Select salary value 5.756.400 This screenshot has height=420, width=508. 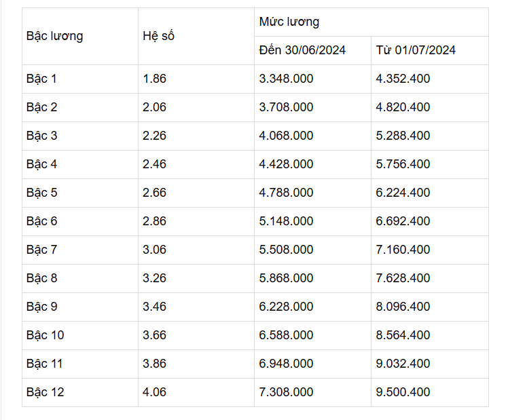click(x=403, y=164)
